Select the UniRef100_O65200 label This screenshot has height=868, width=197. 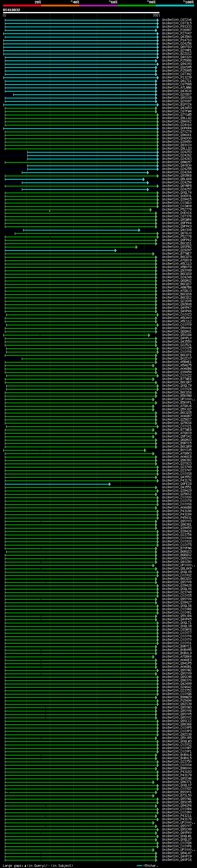coord(177,559)
